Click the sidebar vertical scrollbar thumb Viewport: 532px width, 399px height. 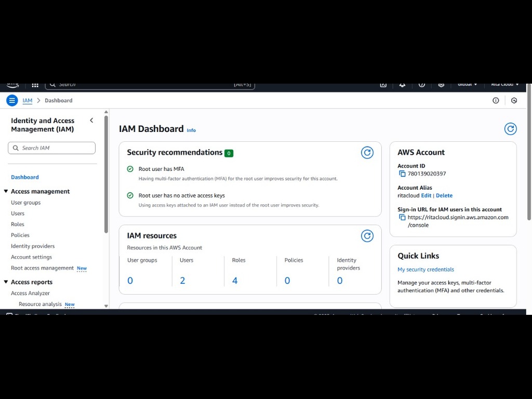(x=106, y=175)
